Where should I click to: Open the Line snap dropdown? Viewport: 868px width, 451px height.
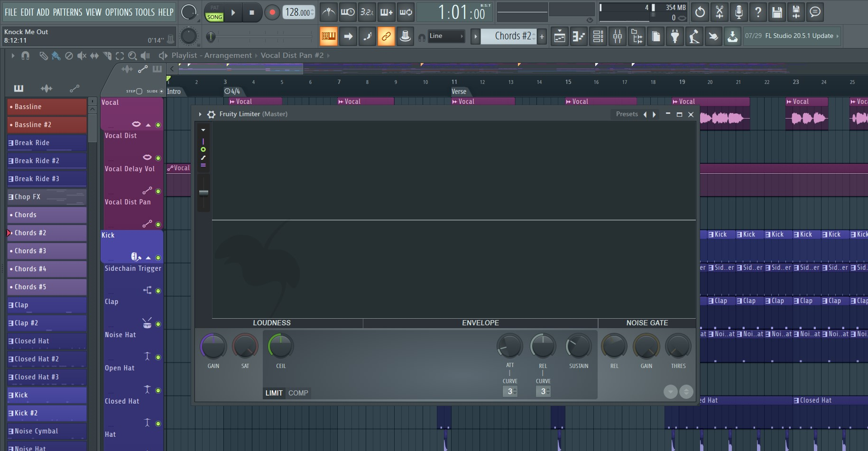[446, 36]
